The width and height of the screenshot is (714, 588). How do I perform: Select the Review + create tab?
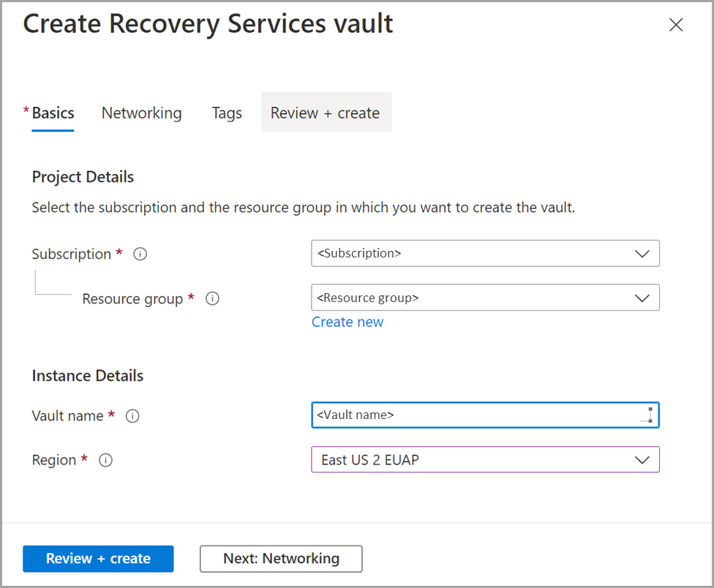(x=326, y=112)
